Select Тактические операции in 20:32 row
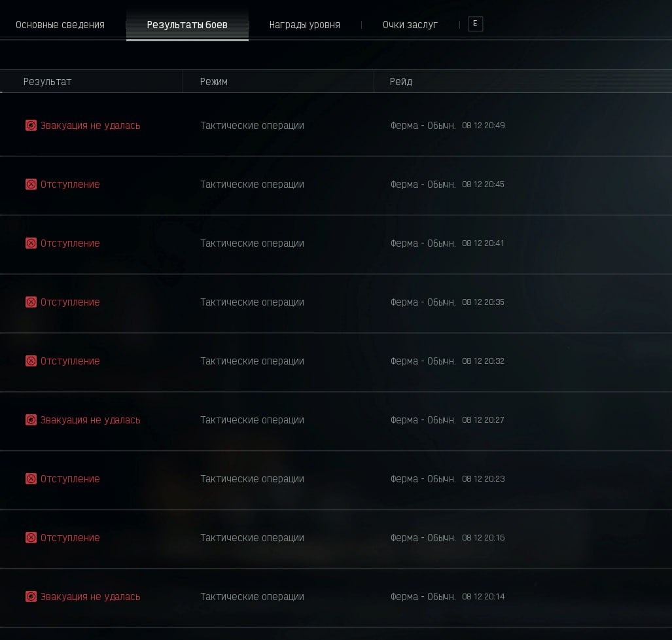 coord(252,361)
